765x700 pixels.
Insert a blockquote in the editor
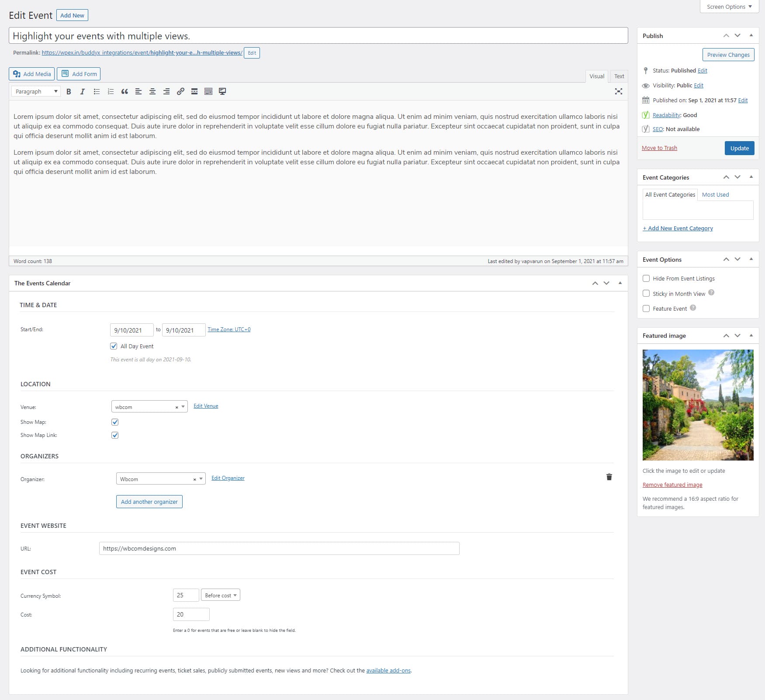click(x=125, y=92)
